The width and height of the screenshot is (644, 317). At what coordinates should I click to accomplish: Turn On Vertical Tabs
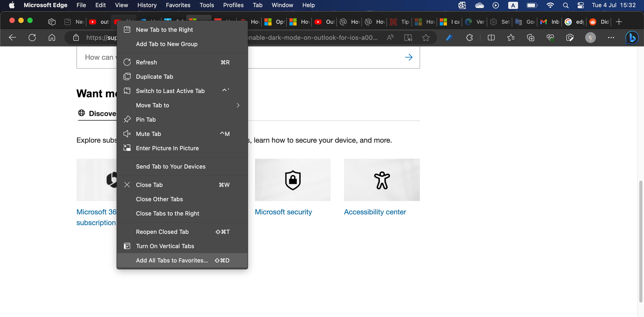[x=165, y=246]
